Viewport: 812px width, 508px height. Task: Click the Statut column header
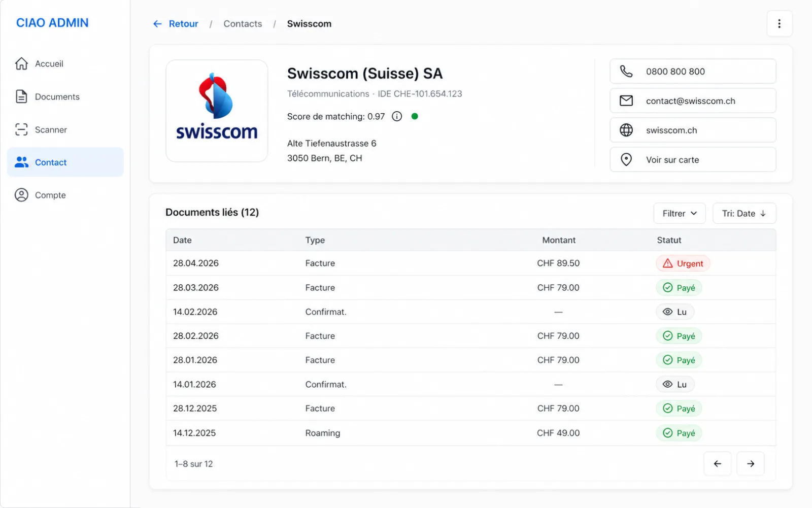click(x=669, y=240)
